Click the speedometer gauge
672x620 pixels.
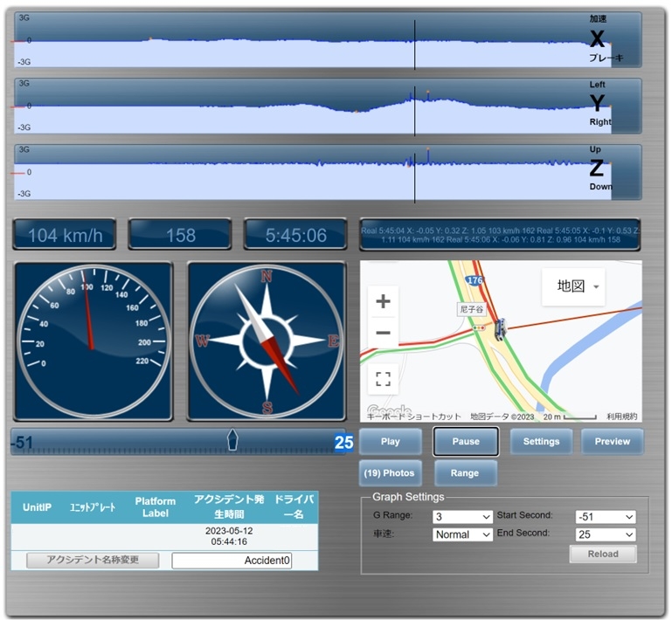93,341
